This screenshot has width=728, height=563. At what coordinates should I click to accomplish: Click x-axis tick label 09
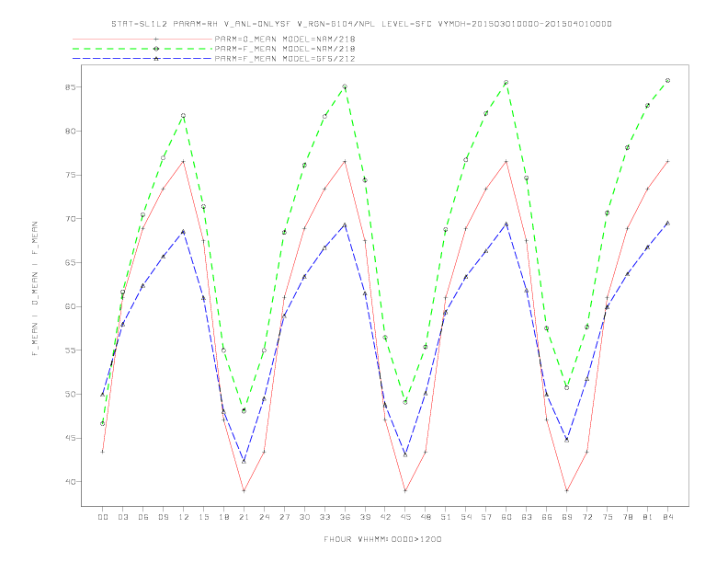pos(163,517)
